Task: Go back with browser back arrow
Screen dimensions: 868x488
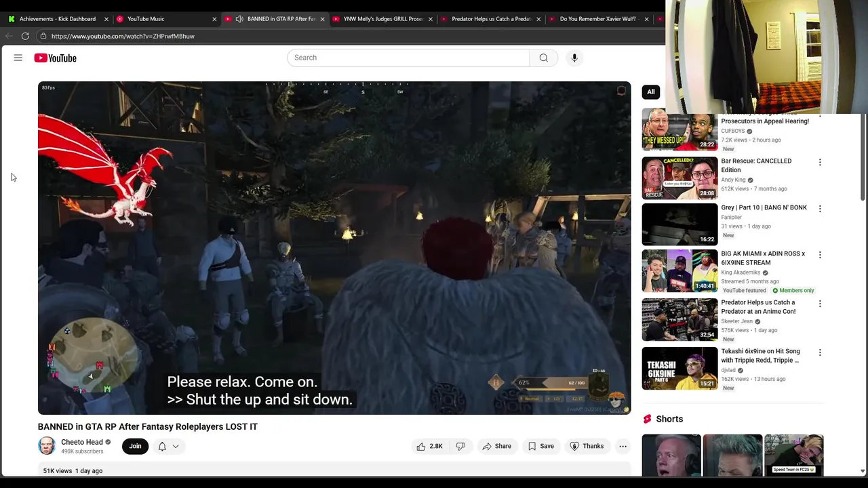Action: click(x=9, y=36)
